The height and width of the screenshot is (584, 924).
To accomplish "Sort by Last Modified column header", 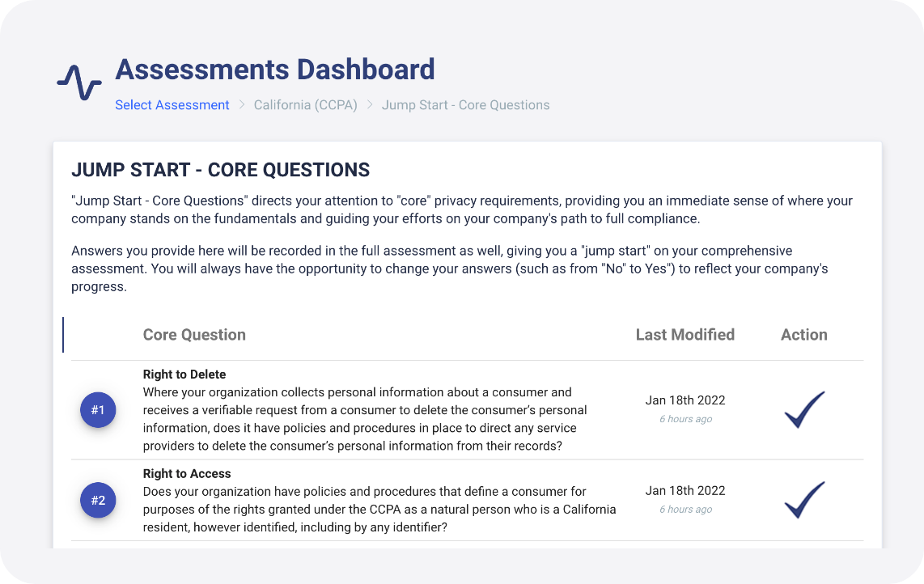I will 685,335.
